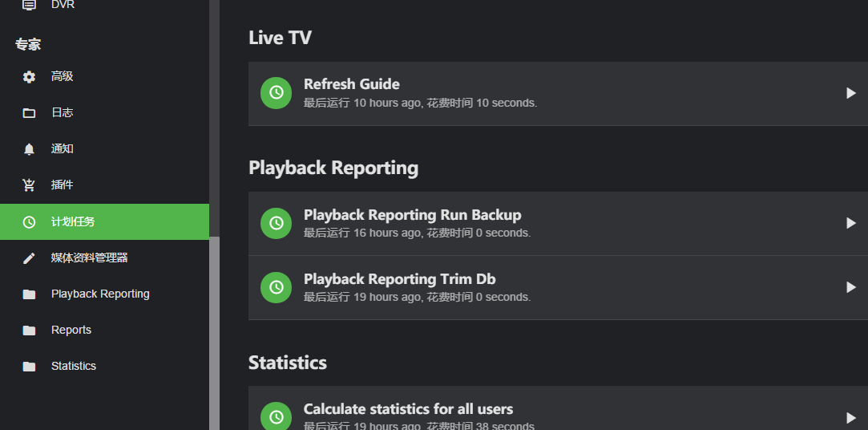The height and width of the screenshot is (430, 868).
Task: Run the Calculate statistics for all users task
Action: pos(851,417)
